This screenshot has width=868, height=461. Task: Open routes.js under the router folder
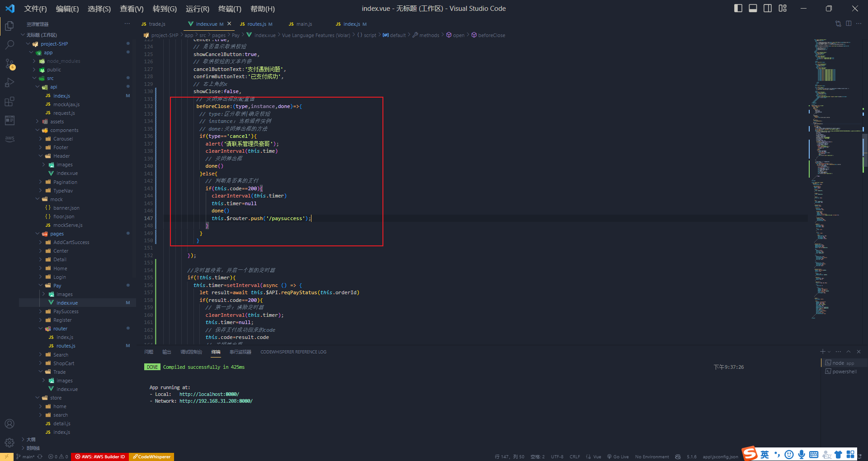tap(66, 346)
